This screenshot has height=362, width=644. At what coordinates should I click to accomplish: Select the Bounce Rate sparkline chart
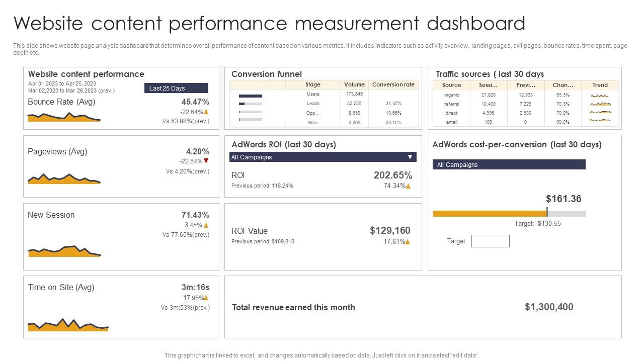tap(64, 117)
